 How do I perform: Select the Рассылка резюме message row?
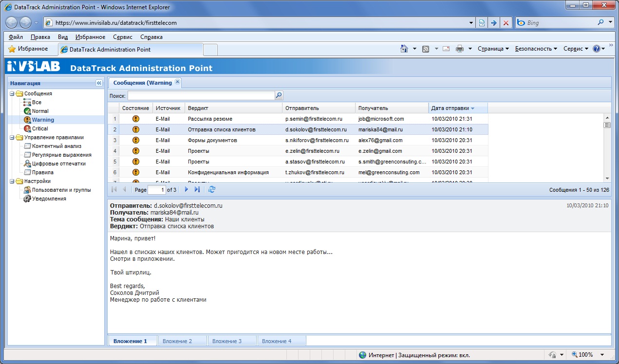[x=210, y=119]
